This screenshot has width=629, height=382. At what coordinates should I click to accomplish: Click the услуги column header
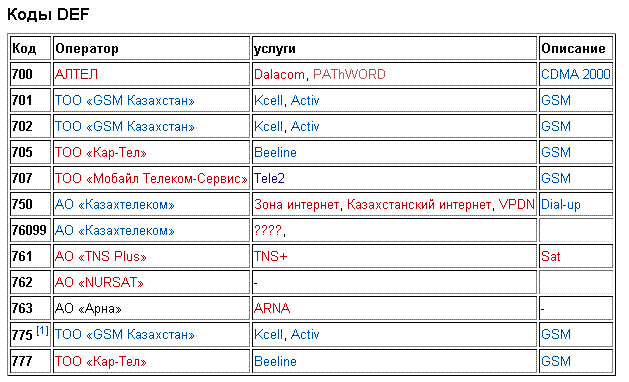point(394,49)
